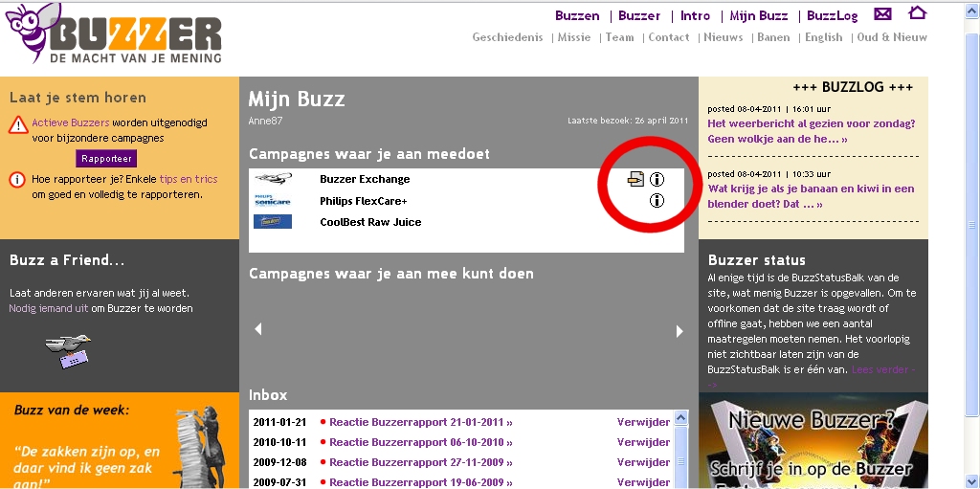Delete the 2009-12-08 inbox message via Verwijder
Viewport: 980px width, 489px height.
tap(643, 462)
